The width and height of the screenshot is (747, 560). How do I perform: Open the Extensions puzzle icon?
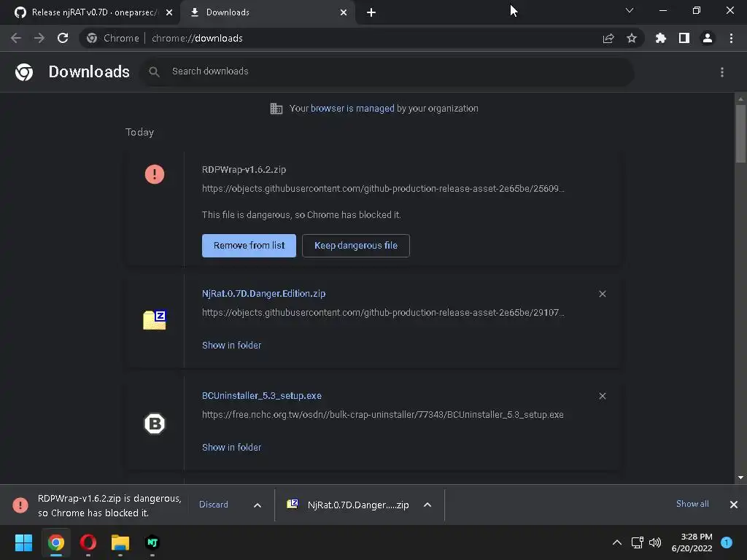coord(661,38)
